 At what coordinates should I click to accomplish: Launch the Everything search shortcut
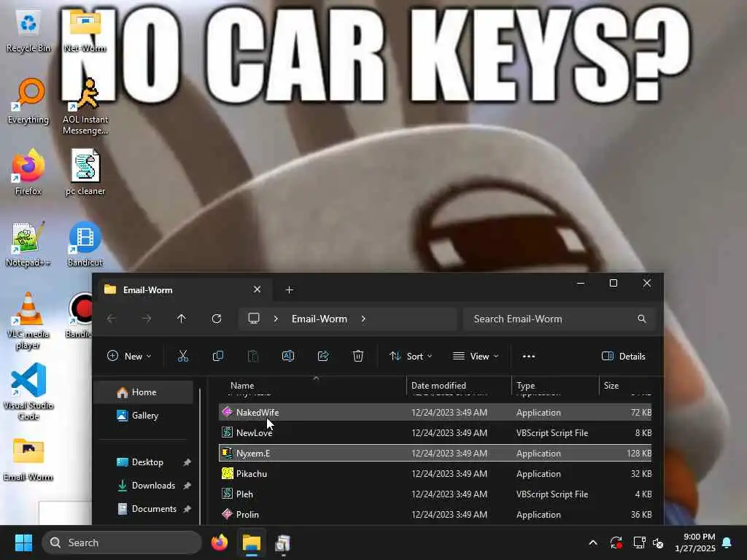(28, 101)
